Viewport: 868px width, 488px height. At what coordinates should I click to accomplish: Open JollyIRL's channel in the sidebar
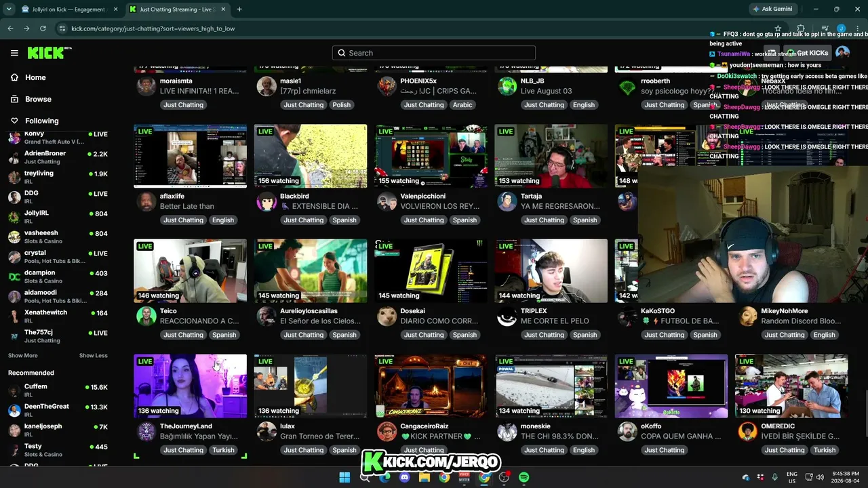click(58, 217)
